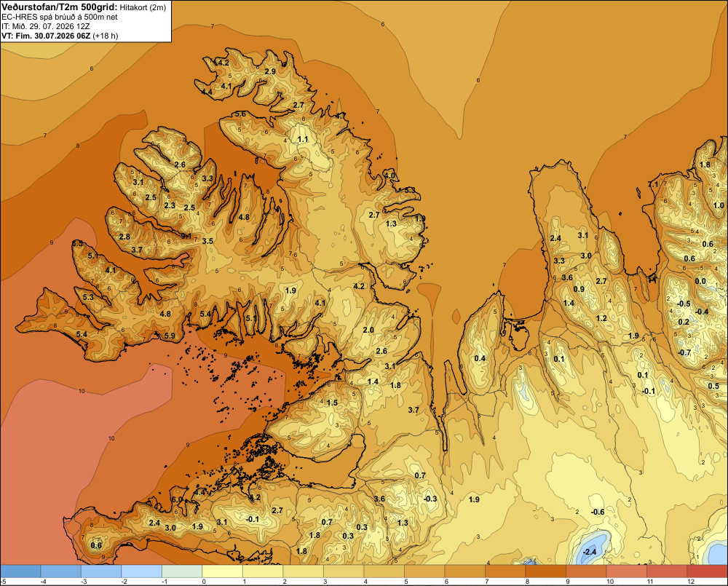Click the -0.4 temperature value
Viewport: 728px width, 586px height.
[702, 312]
